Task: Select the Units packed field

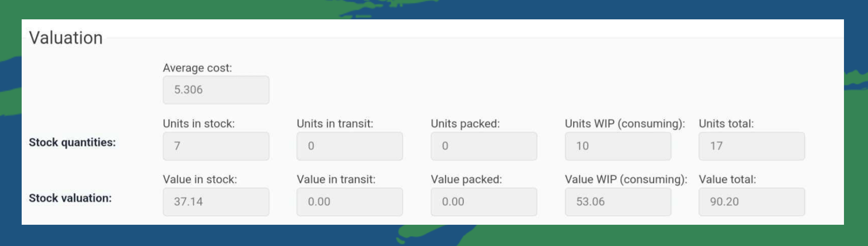Action: [484, 146]
